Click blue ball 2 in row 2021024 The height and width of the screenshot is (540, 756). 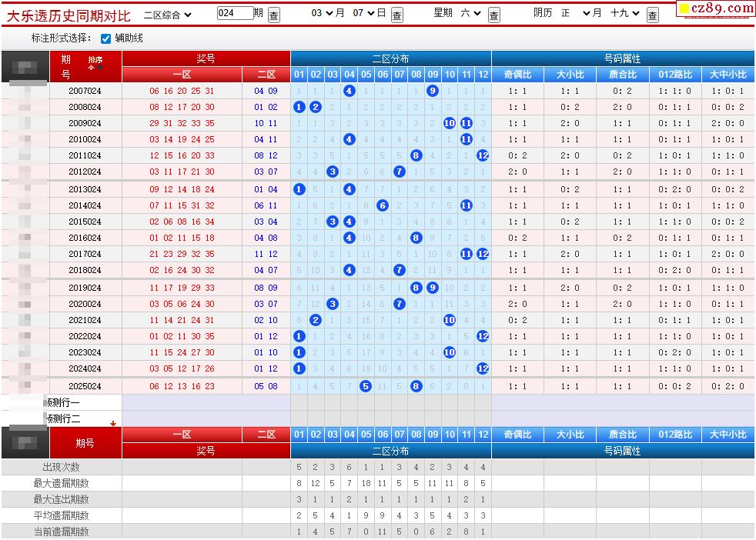tap(316, 320)
